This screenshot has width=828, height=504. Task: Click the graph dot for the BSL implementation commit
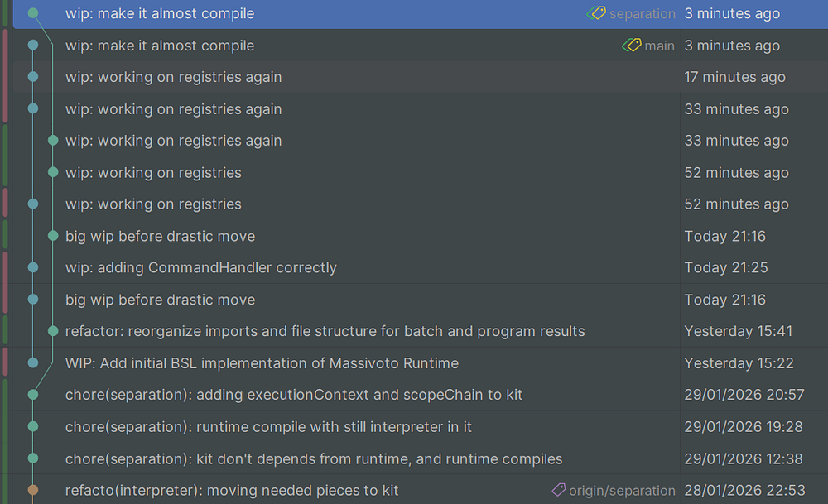pyautogui.click(x=33, y=362)
